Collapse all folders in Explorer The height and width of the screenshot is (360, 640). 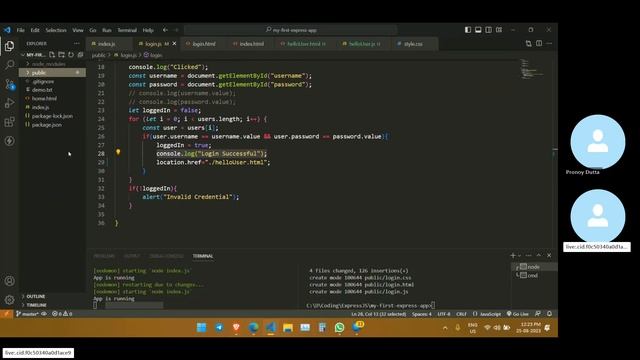(x=80, y=54)
